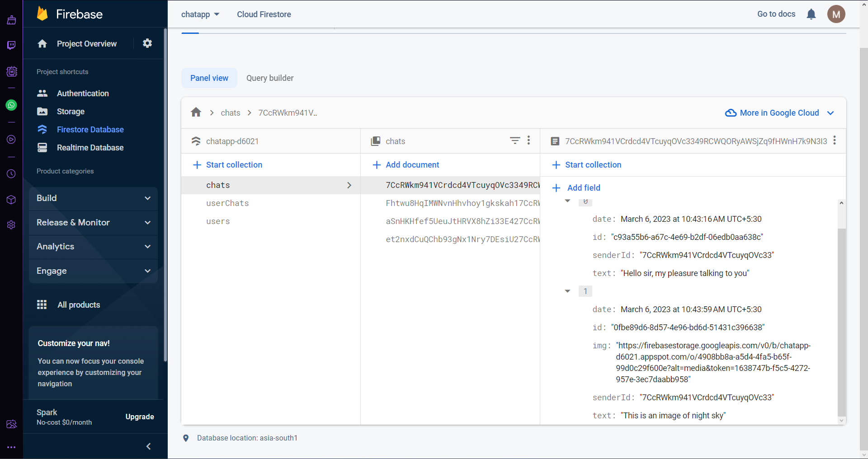The width and height of the screenshot is (868, 459).
Task: Open the three-dot menu for the selected document
Action: click(835, 141)
